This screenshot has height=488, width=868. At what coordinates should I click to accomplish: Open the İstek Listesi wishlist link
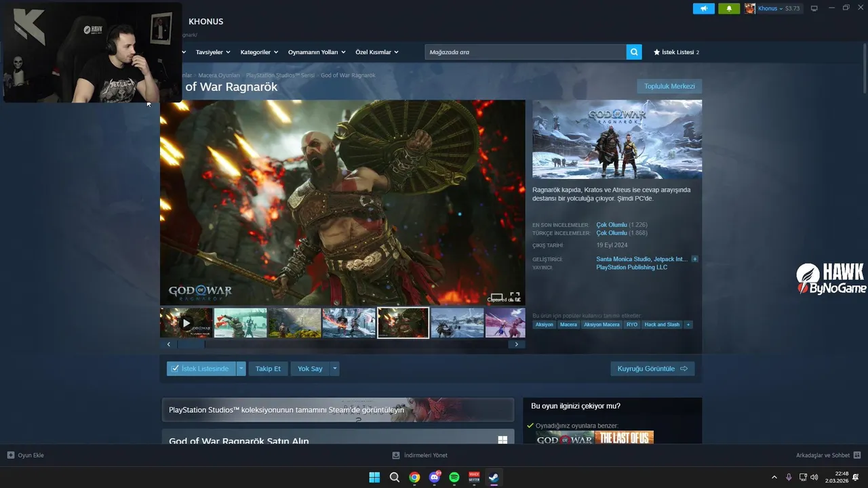click(676, 52)
